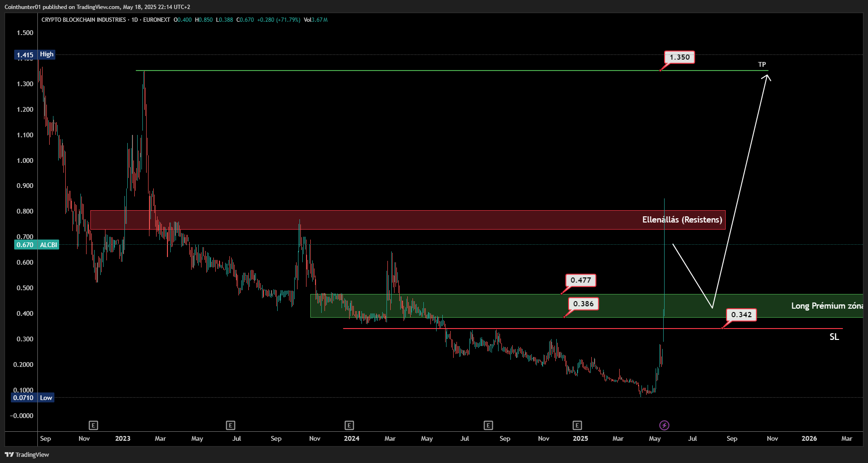Click the 0.386 price callout label
This screenshot has height=463, width=868.
[583, 304]
